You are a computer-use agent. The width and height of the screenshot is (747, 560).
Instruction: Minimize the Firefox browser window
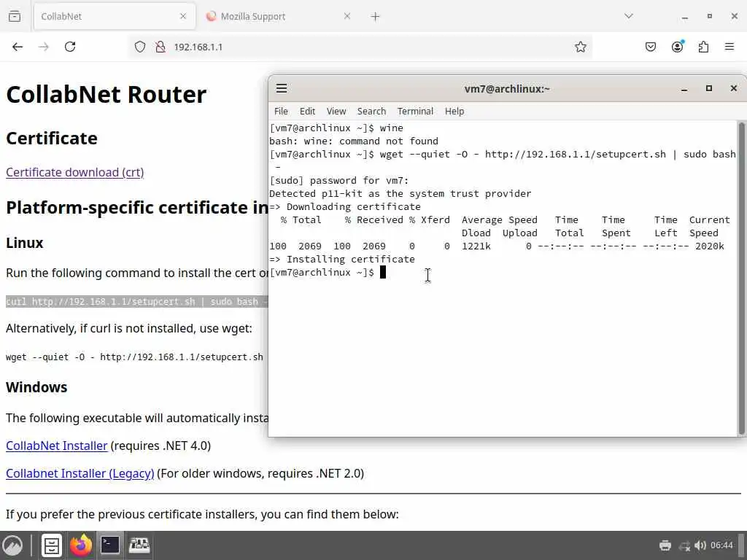(684, 16)
